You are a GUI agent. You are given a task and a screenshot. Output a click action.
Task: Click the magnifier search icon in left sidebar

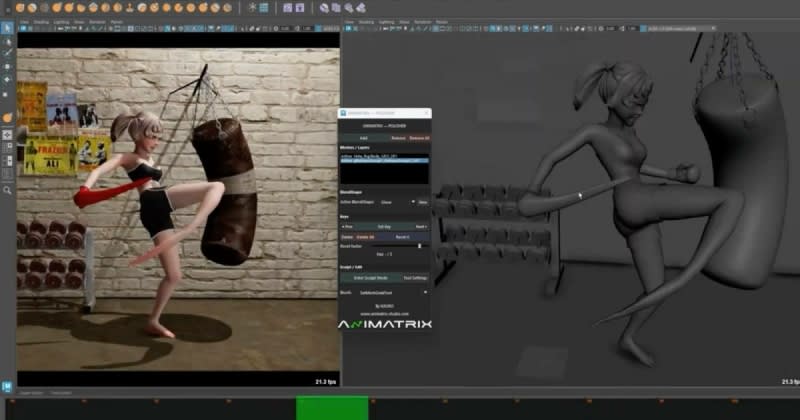[x=7, y=189]
